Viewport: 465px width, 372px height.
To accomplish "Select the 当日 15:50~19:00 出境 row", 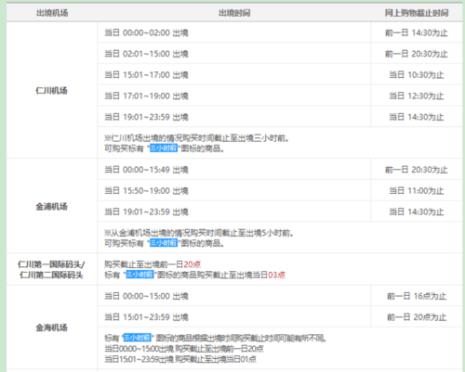I will click(x=234, y=191).
